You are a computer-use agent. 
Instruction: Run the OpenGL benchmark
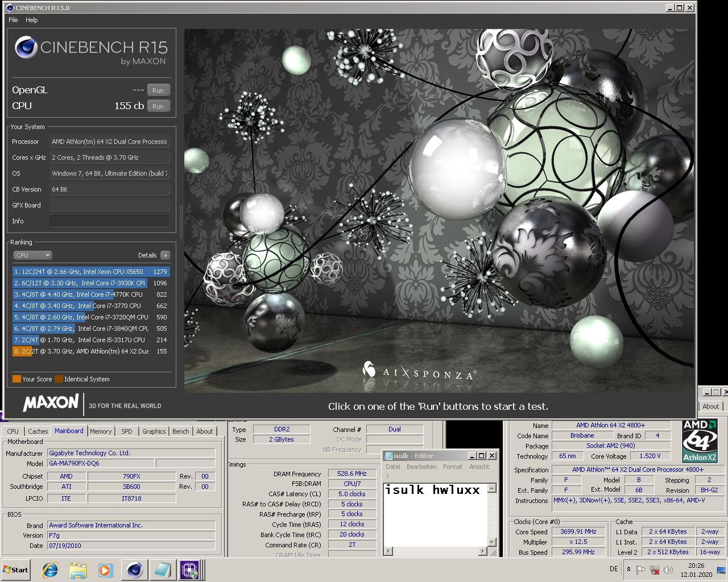(158, 90)
